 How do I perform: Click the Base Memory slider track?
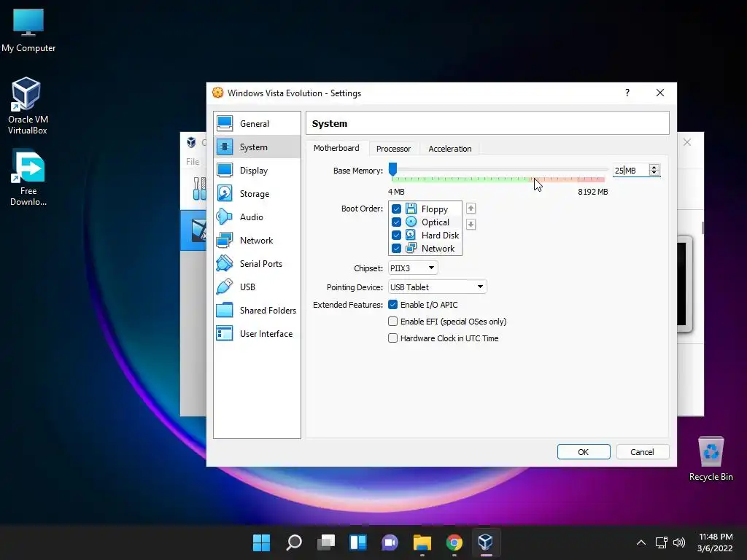[498, 169]
